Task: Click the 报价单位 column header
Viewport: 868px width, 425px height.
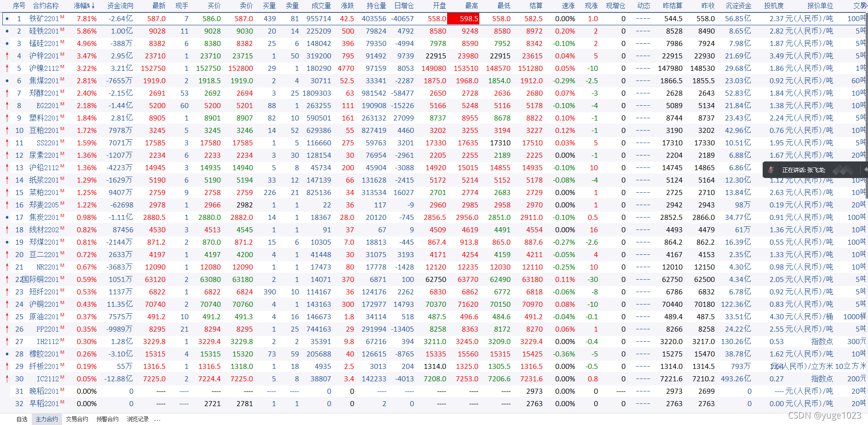Action: pos(820,6)
